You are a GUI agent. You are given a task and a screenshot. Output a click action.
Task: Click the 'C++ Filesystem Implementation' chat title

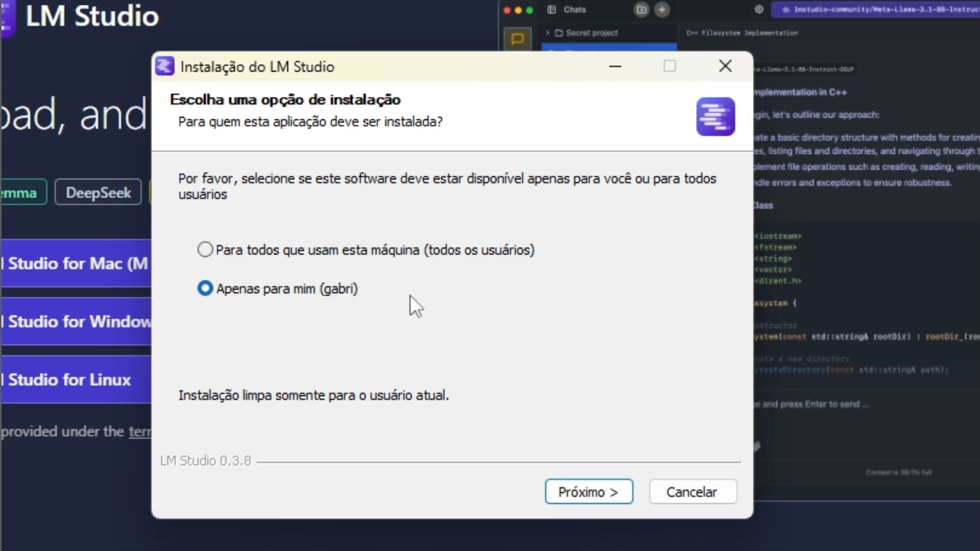click(742, 33)
